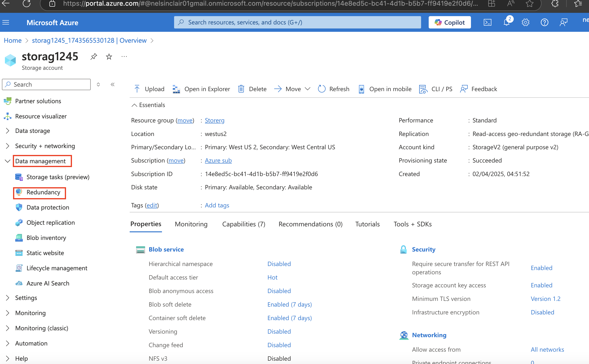Open the Azure sub subscription link
The image size is (589, 364).
click(x=218, y=160)
